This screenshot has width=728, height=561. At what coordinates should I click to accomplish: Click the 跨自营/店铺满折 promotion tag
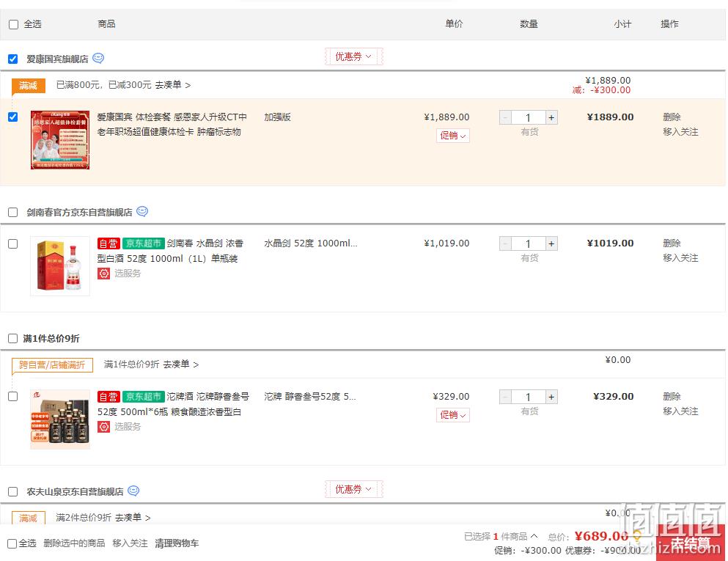(x=52, y=365)
